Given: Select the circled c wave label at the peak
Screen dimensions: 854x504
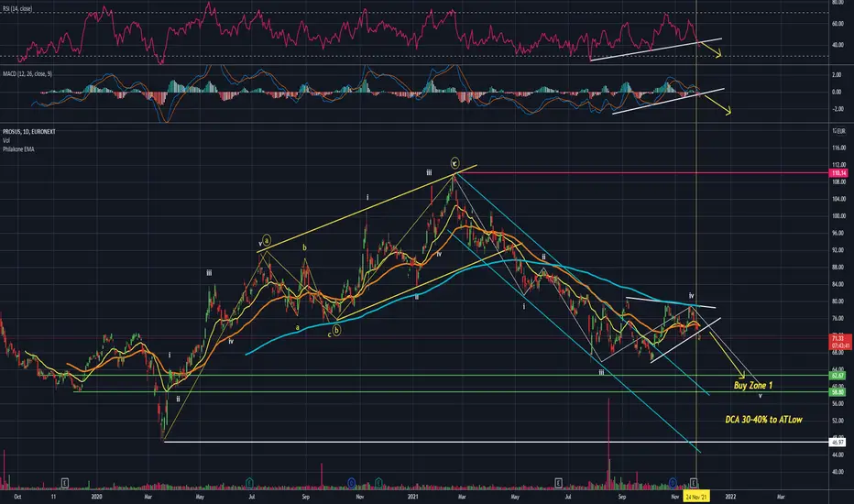Looking at the screenshot, I should [455, 163].
